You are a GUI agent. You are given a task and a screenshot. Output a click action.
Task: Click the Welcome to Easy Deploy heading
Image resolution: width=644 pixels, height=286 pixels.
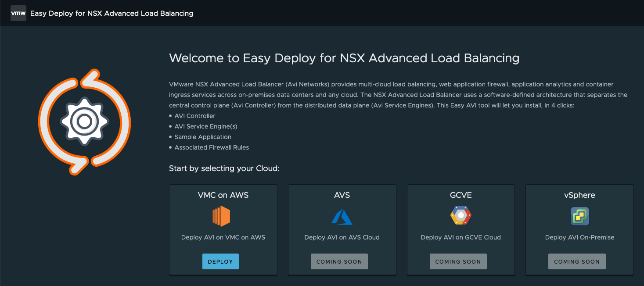pos(344,58)
